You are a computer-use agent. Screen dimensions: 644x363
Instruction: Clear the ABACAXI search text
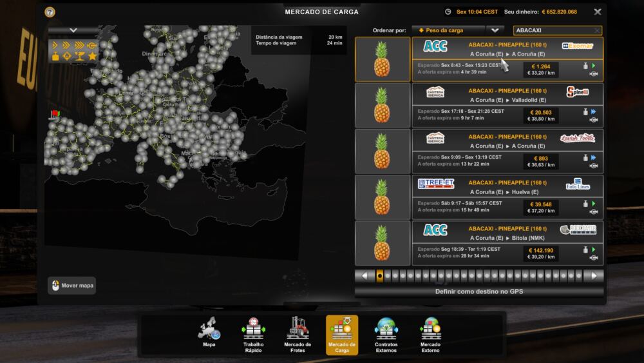pyautogui.click(x=597, y=30)
